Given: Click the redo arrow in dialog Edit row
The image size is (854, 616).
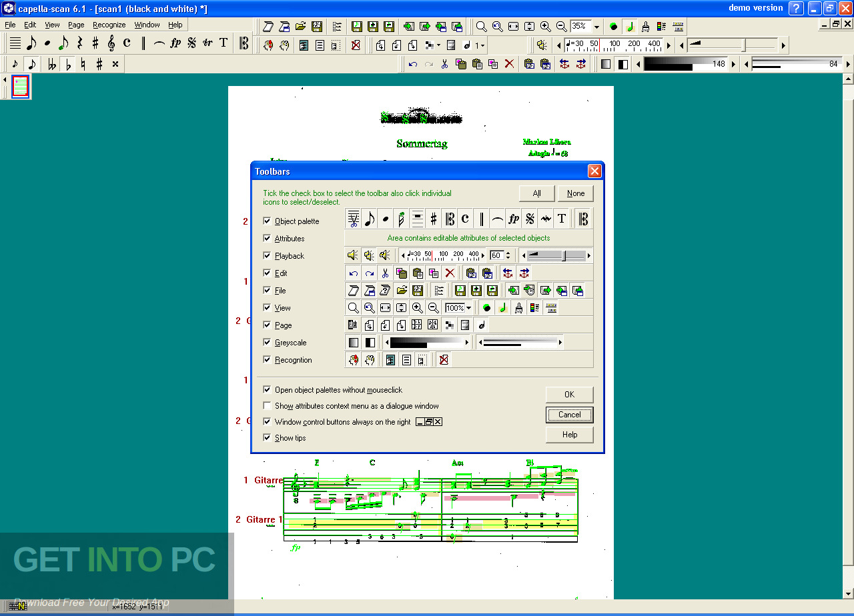Looking at the screenshot, I should coord(369,273).
